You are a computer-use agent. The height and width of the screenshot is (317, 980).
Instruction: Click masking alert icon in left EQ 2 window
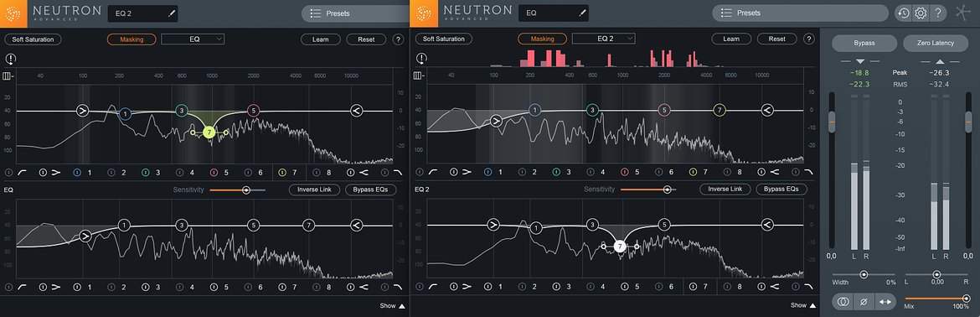click(11, 60)
